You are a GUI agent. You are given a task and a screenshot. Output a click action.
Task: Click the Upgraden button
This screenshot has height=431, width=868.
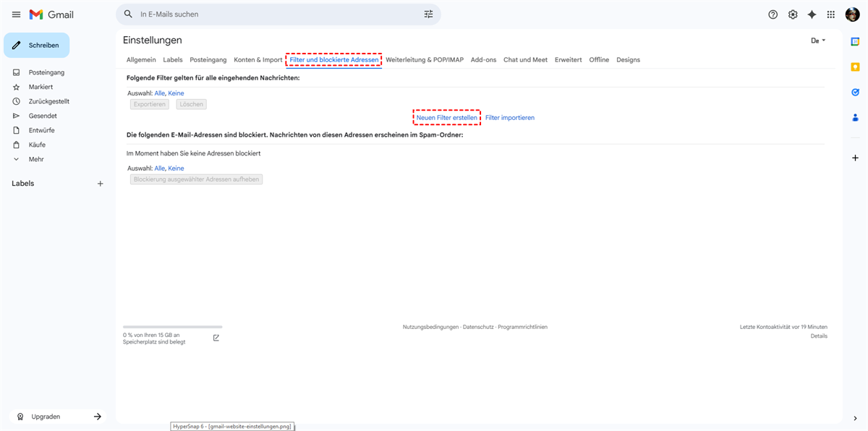(x=58, y=417)
